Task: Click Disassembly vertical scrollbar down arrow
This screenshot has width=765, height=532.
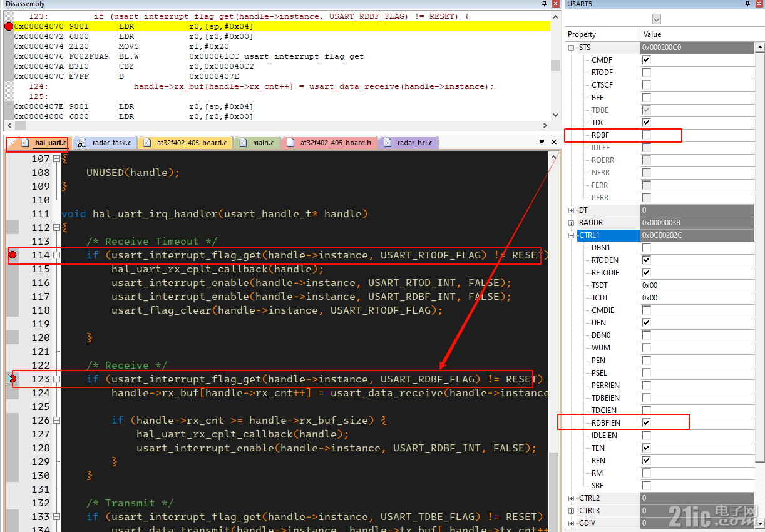Action: [x=555, y=115]
